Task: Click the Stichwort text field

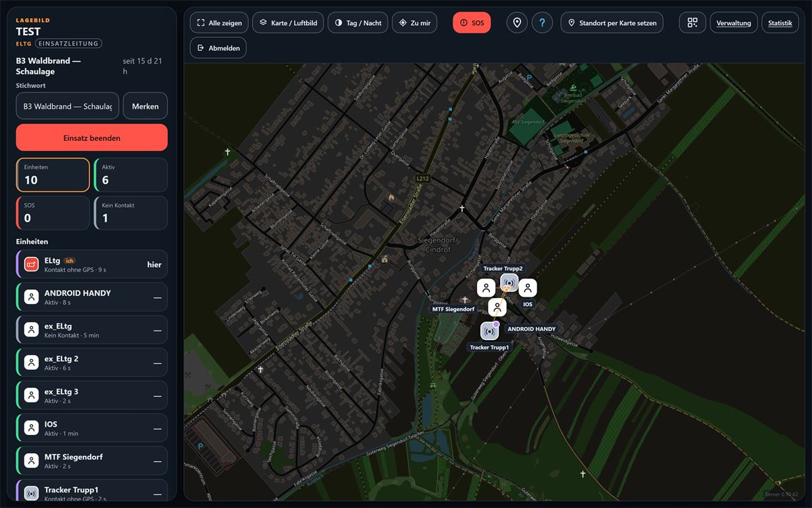Action: [68, 106]
